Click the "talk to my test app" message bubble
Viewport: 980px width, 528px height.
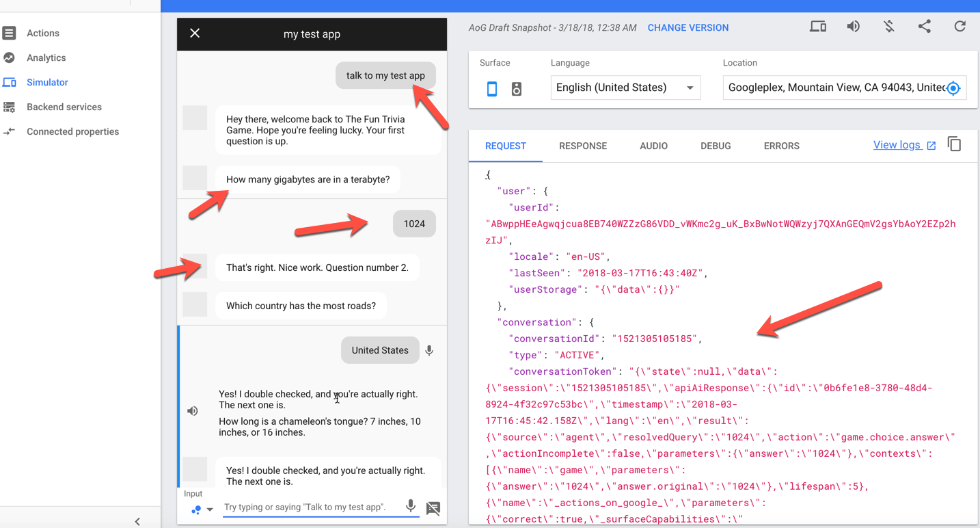[385, 76]
